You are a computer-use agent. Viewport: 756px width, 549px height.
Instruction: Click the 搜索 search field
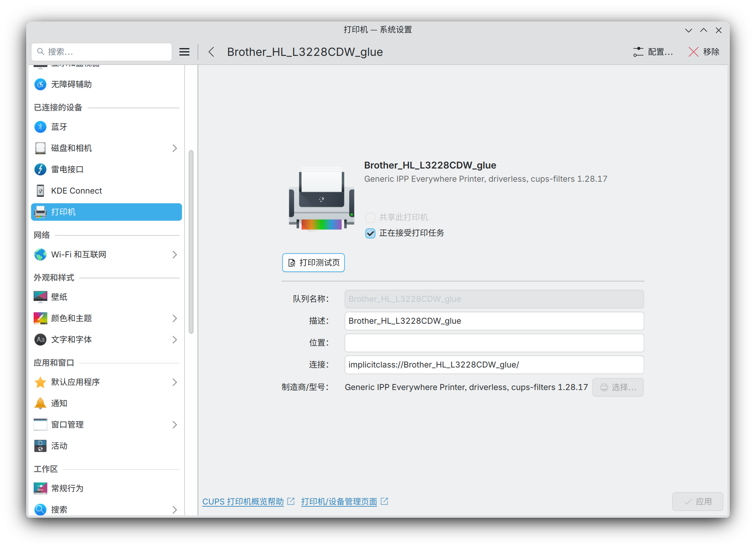[x=102, y=52]
